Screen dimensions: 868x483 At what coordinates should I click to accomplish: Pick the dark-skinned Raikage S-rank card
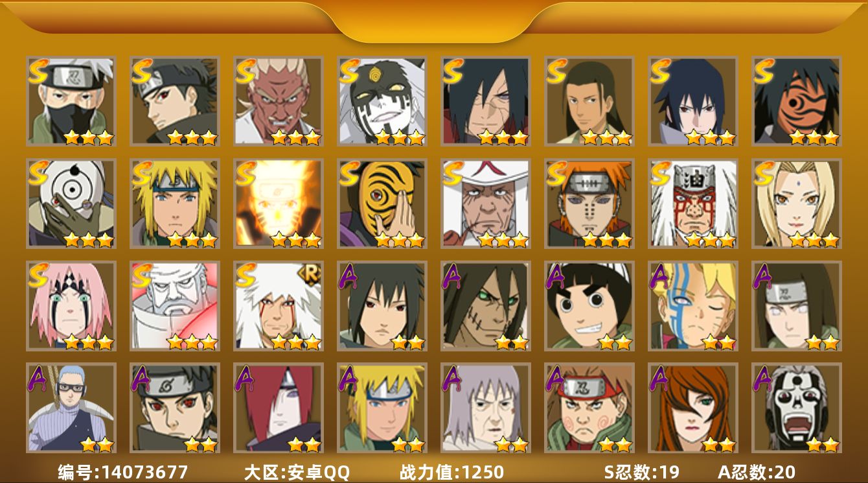coord(279,101)
